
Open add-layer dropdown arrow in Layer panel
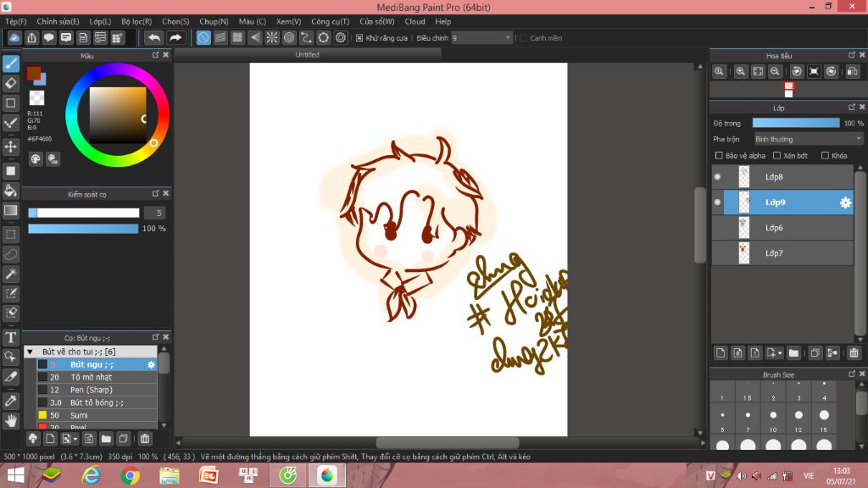780,353
